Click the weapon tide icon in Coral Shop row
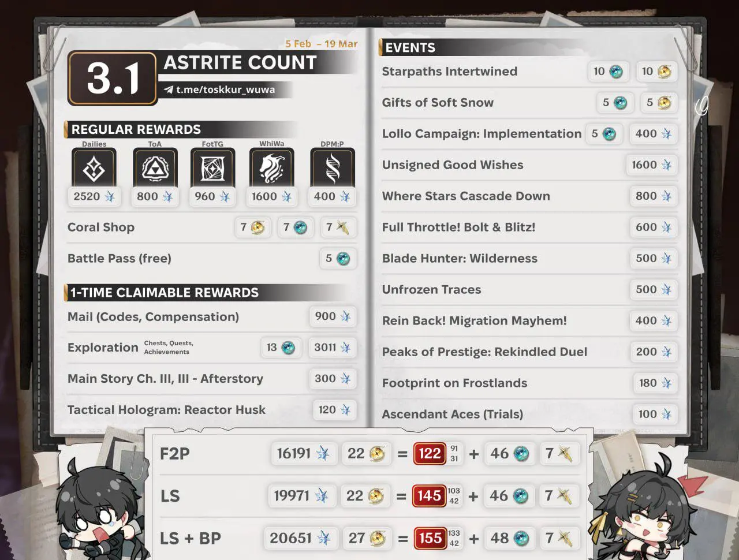Viewport: 739px width, 560px height. (342, 227)
